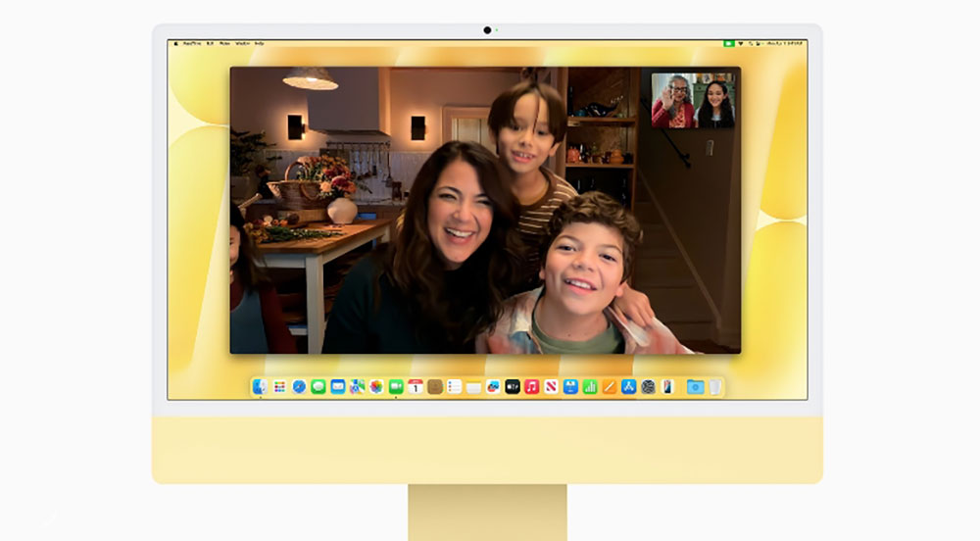Open the Photos app in Dock

tap(376, 387)
